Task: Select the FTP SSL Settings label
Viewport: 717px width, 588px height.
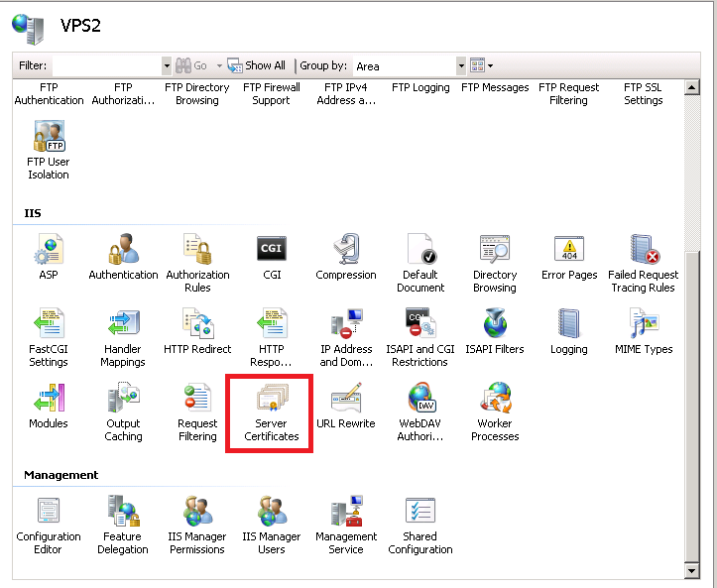Action: tap(643, 94)
